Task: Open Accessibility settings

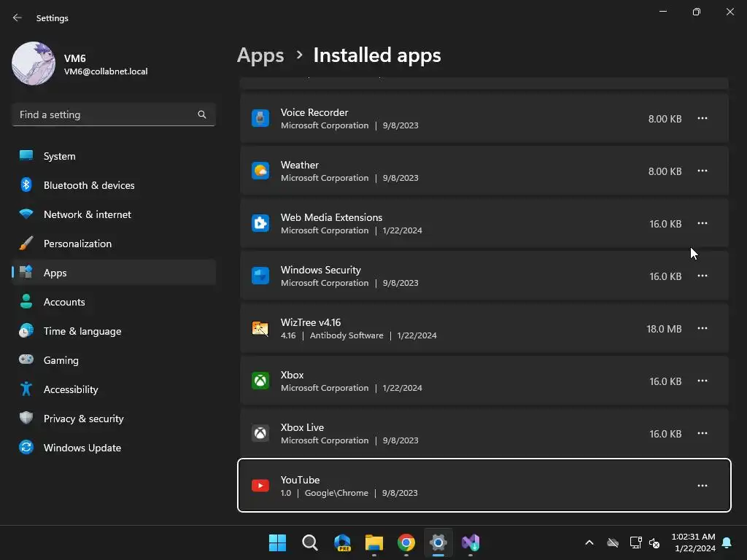Action: [x=113, y=389]
